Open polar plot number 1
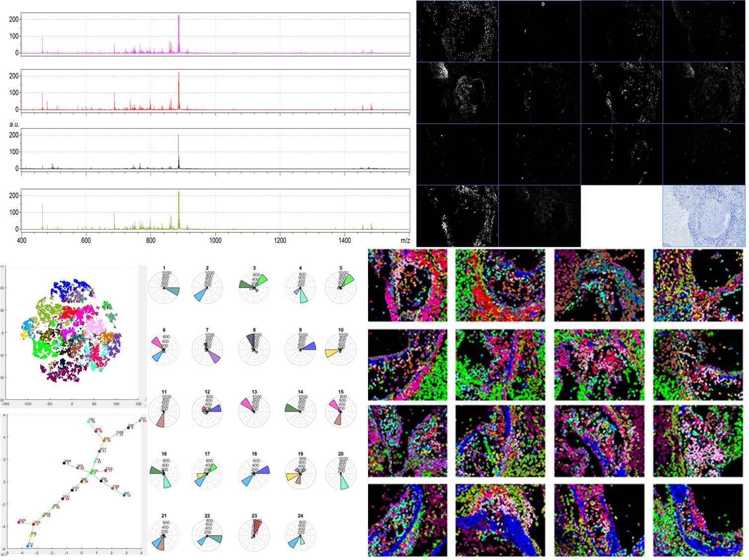This screenshot has height=560, width=749. 164,288
